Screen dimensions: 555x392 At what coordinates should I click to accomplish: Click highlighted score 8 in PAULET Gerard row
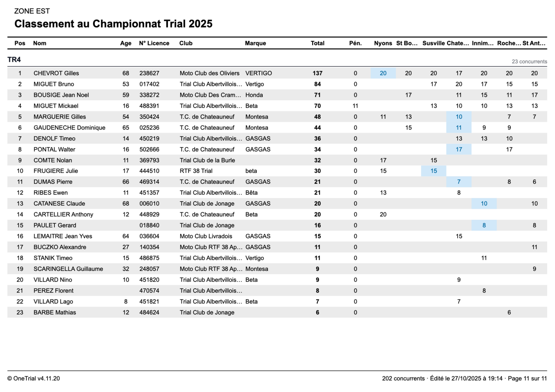[484, 225]
